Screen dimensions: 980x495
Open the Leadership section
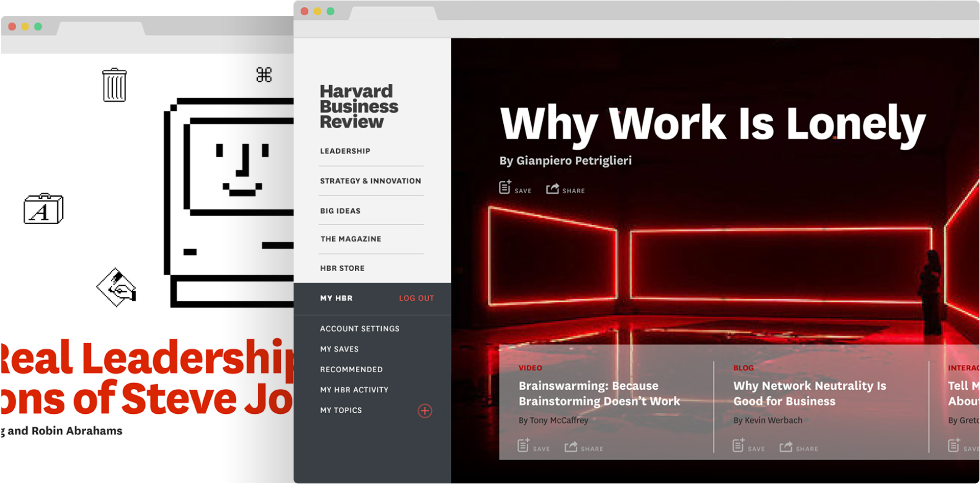345,151
